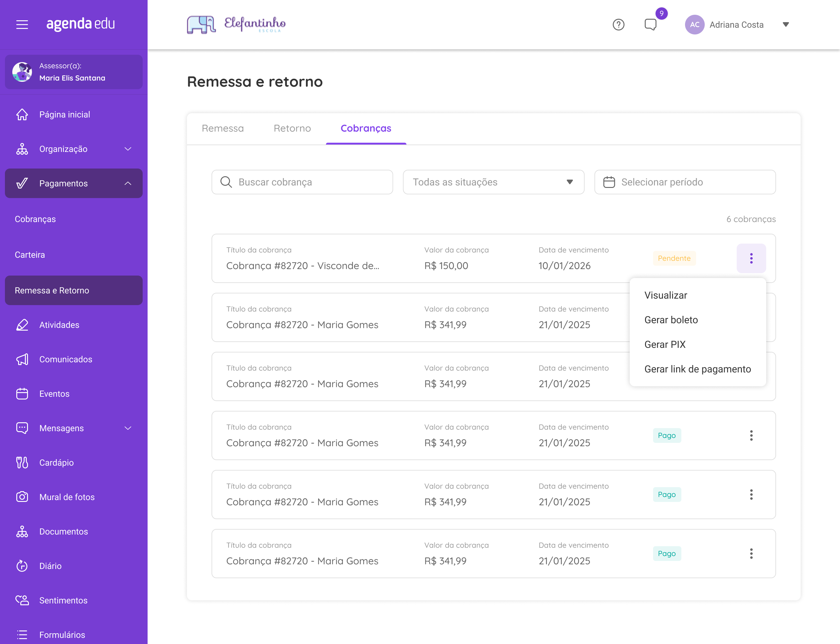This screenshot has height=644, width=840.
Task: Open the Comunicados megaphone icon
Action: click(x=22, y=359)
